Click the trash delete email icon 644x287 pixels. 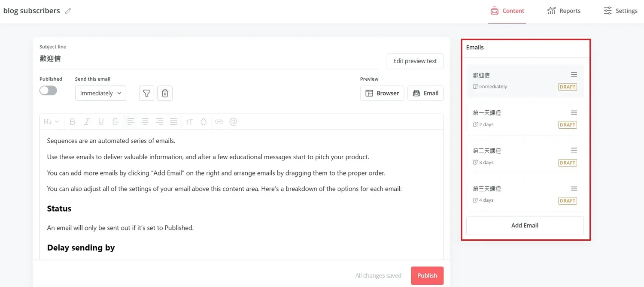click(x=165, y=93)
